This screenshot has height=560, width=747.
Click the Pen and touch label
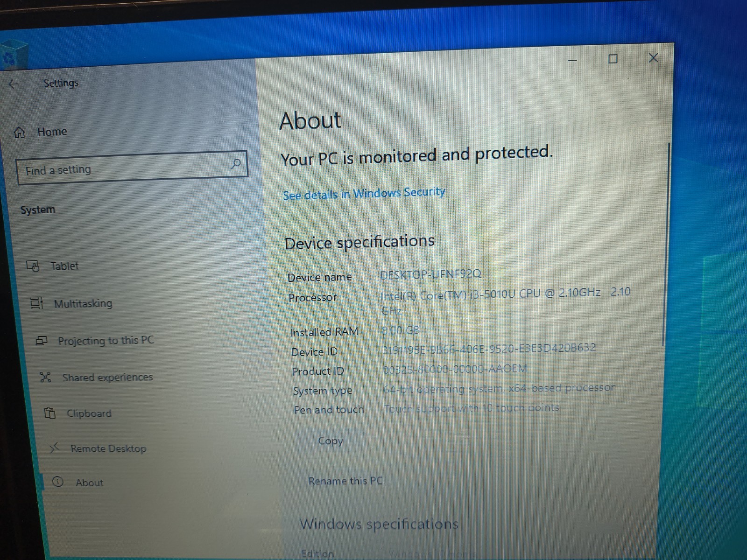coord(329,410)
